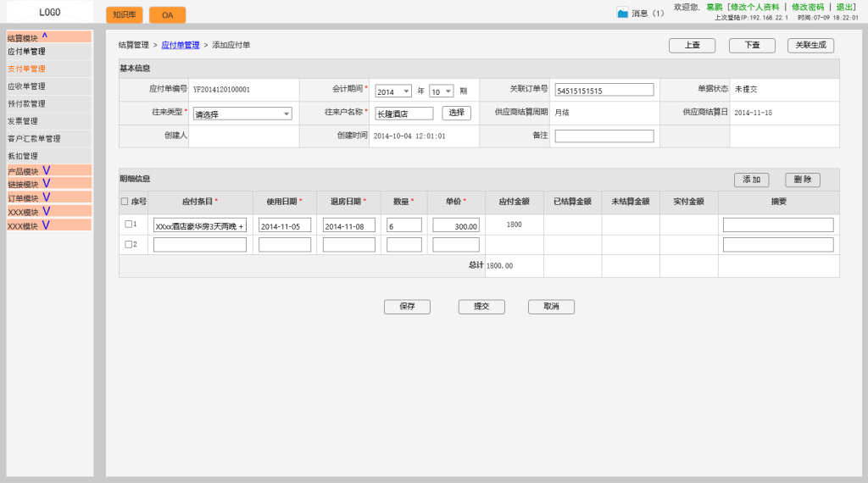Click the 退出 link
This screenshot has width=868, height=483.
click(x=845, y=7)
